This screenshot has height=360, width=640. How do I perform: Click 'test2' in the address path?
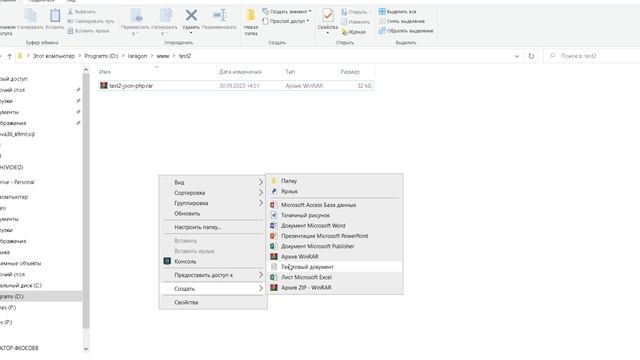point(184,56)
